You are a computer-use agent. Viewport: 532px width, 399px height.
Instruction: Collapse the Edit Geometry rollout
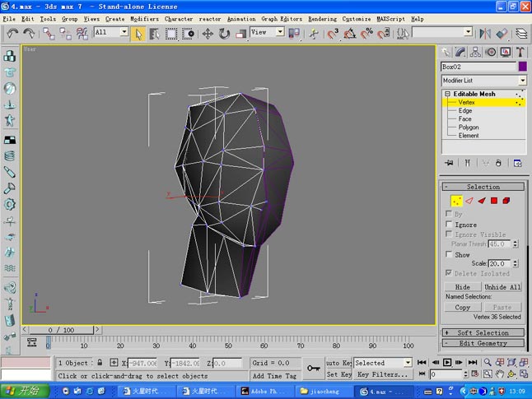click(483, 343)
